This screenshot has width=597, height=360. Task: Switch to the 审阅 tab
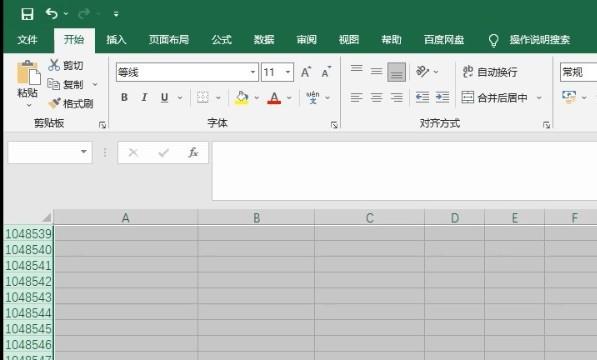[306, 40]
